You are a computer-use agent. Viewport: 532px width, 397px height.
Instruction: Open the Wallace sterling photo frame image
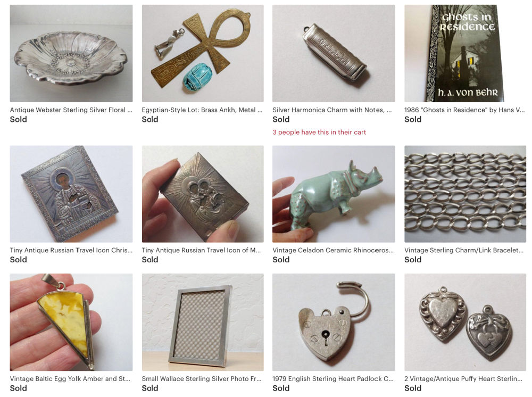(203, 322)
